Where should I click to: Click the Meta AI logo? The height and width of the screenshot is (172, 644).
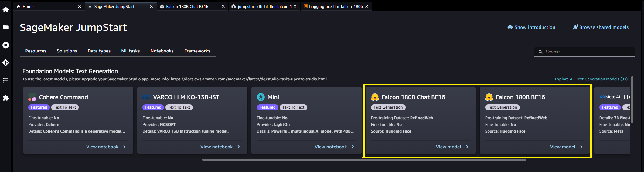610,97
